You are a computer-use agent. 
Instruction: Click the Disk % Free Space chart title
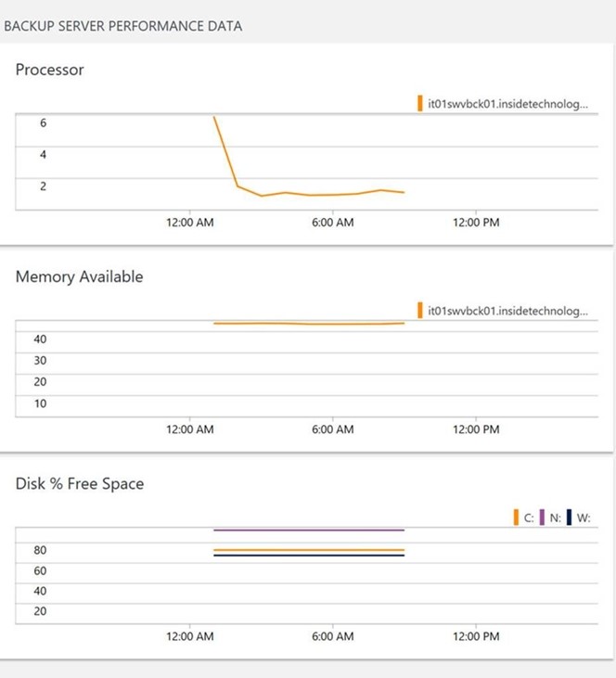[80, 483]
